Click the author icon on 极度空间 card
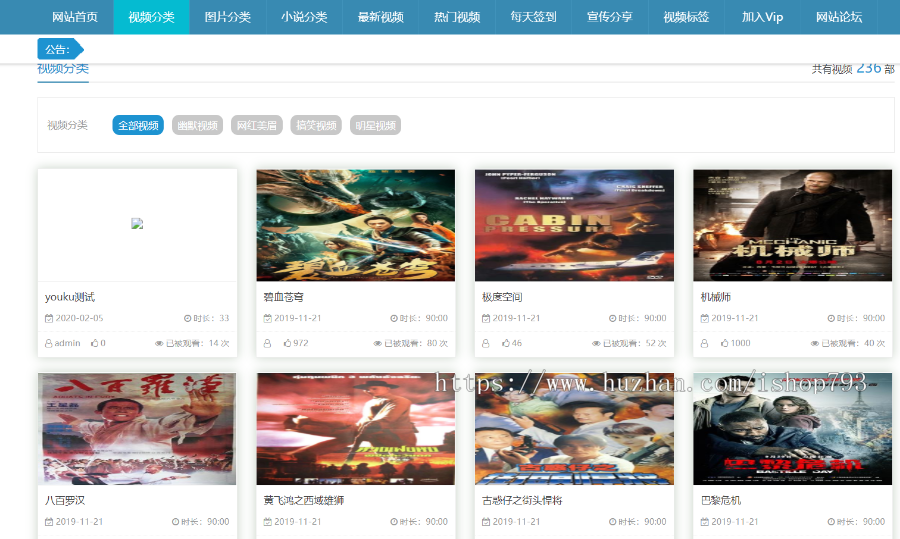 click(x=486, y=343)
